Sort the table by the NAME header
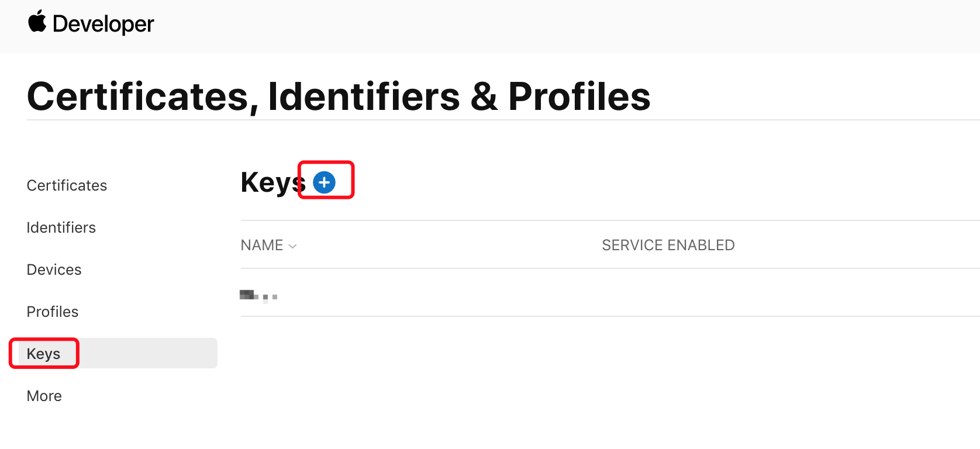This screenshot has width=980, height=449. tap(262, 245)
